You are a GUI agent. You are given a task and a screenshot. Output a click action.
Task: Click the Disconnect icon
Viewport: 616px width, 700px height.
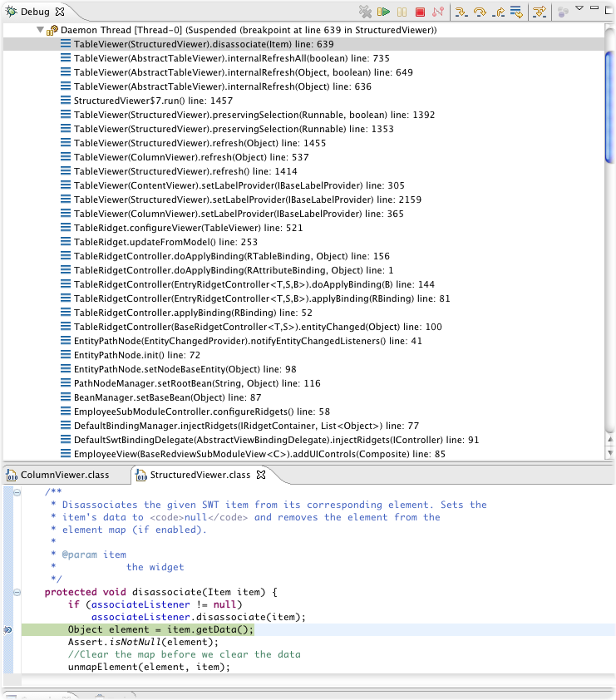(x=438, y=12)
